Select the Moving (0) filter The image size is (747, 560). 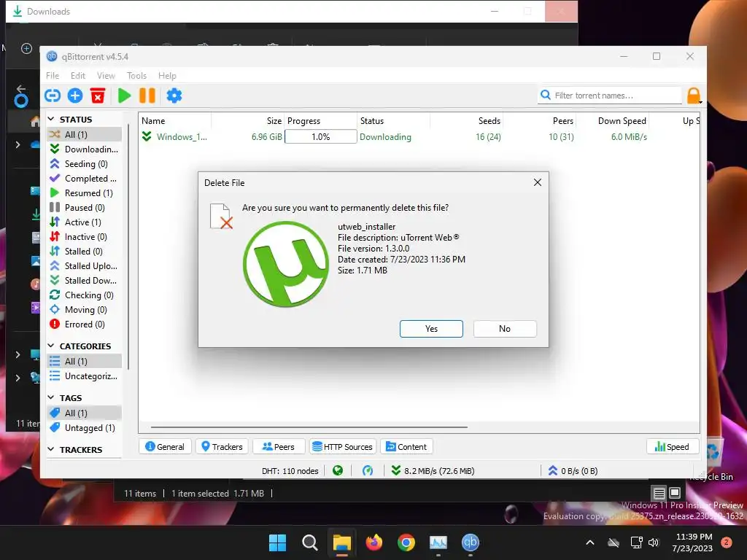point(85,310)
